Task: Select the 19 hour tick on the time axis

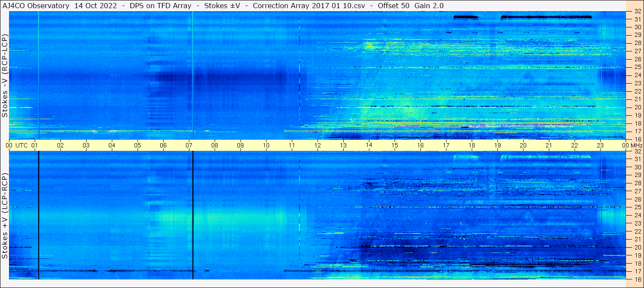Action: (x=498, y=145)
